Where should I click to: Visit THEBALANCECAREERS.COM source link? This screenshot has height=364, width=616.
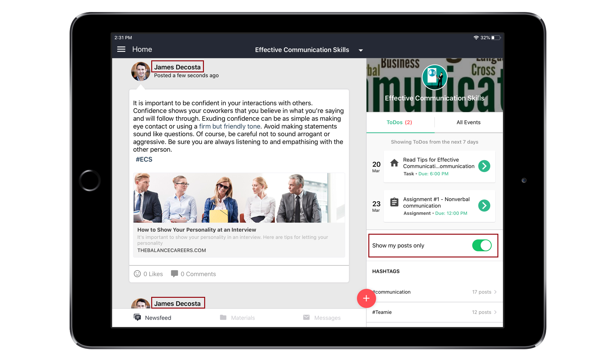172,250
